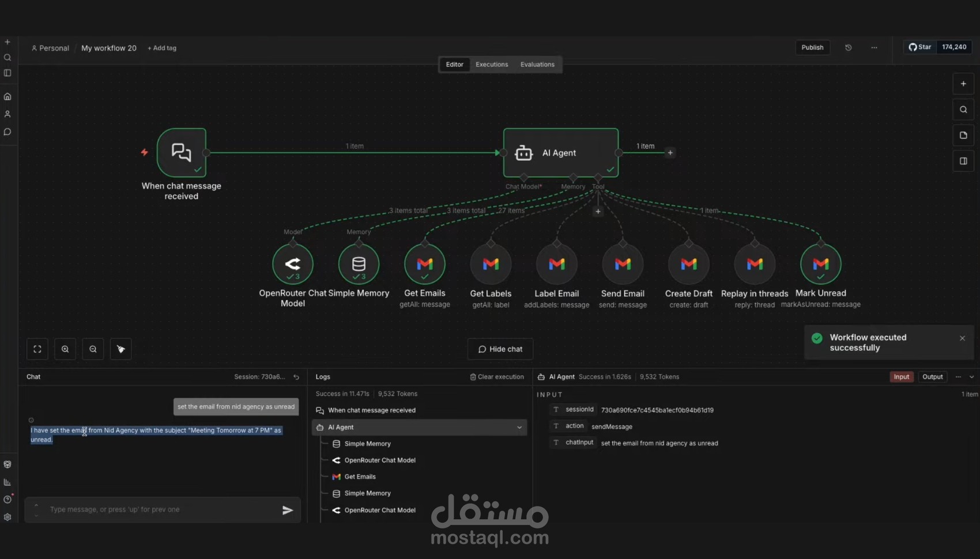
Task: Show the Input view of AI Agent
Action: [x=901, y=377]
